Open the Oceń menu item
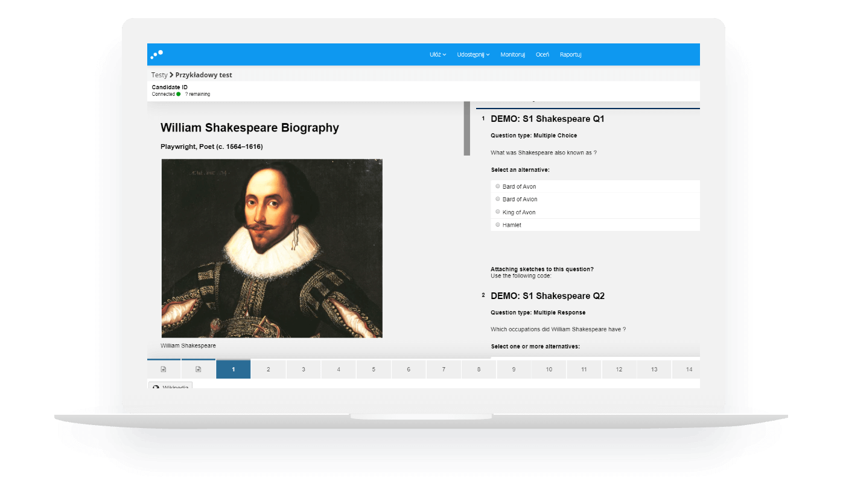 [542, 54]
